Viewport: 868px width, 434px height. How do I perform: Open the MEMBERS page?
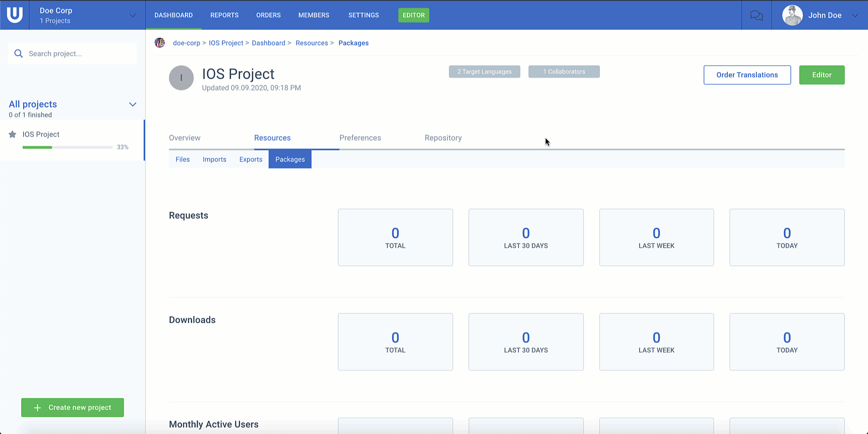pos(314,15)
